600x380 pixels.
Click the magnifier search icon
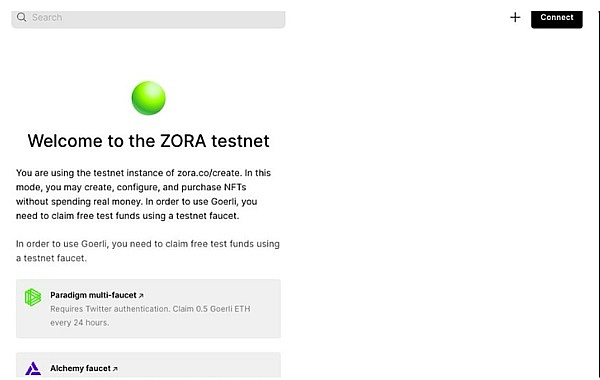coord(21,17)
